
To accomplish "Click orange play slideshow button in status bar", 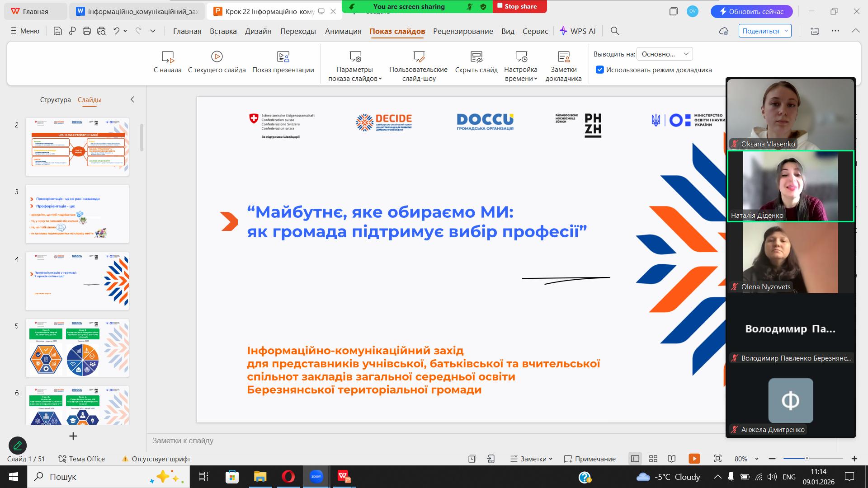I will click(694, 459).
